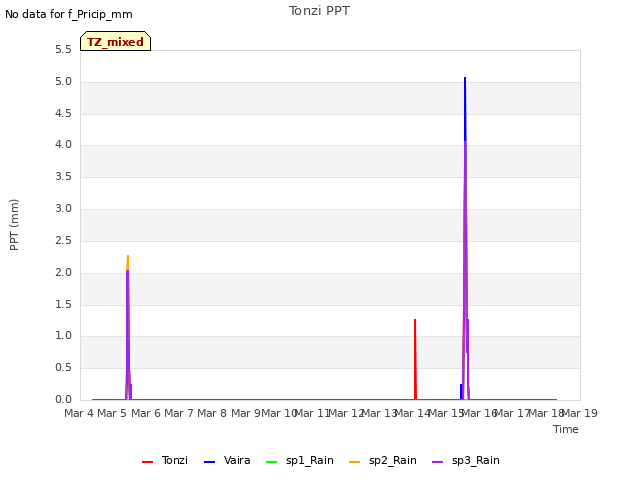The width and height of the screenshot is (640, 480).
Task: Click the 5.5 y-axis tick label
Action: point(63,50)
